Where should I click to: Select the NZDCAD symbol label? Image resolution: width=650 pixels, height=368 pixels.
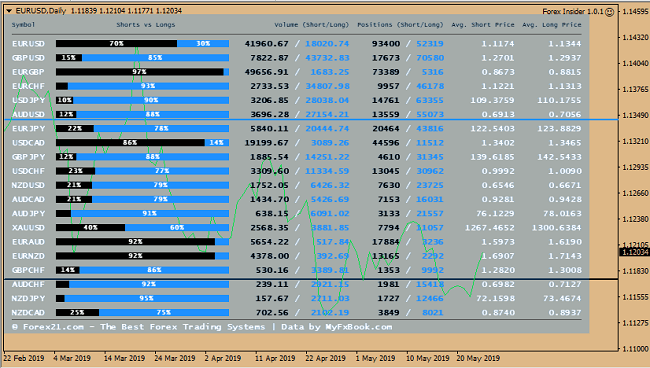[28, 312]
